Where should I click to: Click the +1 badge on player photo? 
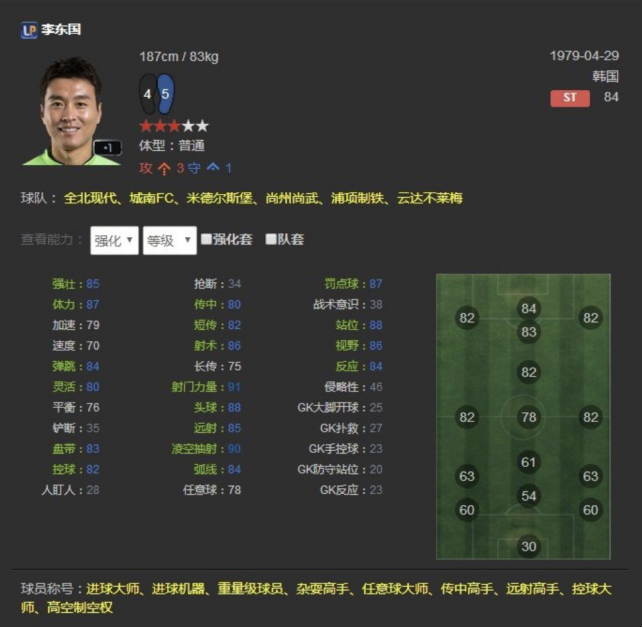[x=107, y=148]
